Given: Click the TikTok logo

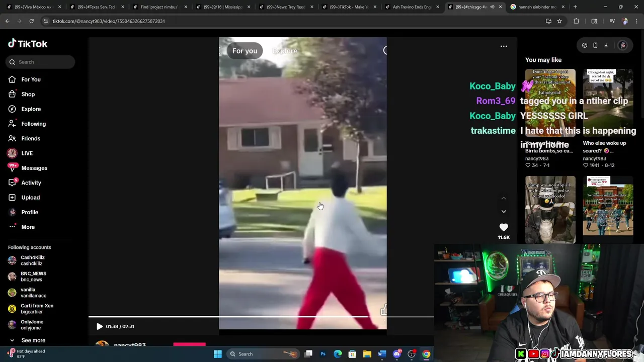Looking at the screenshot, I should (x=28, y=44).
